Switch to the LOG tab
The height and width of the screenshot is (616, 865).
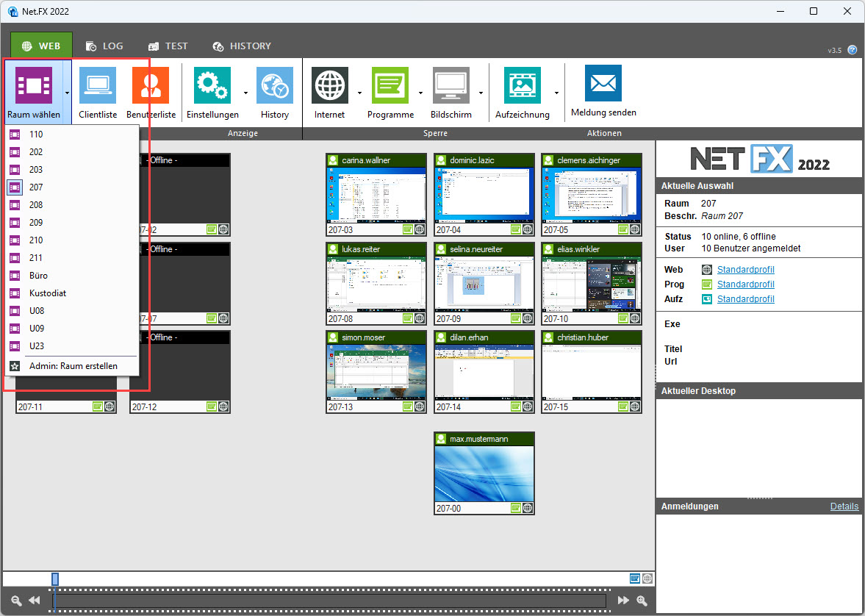pos(104,46)
